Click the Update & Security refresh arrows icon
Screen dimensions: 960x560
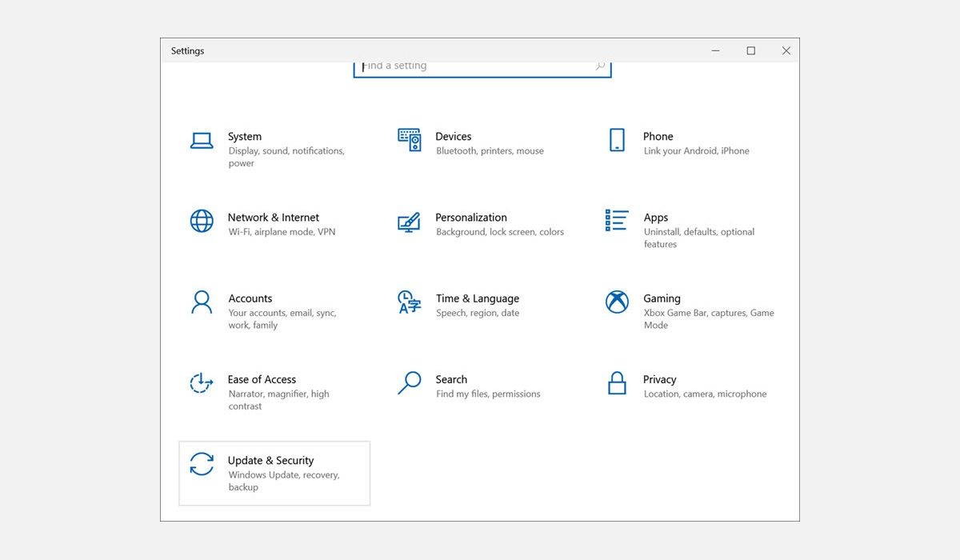pos(202,464)
